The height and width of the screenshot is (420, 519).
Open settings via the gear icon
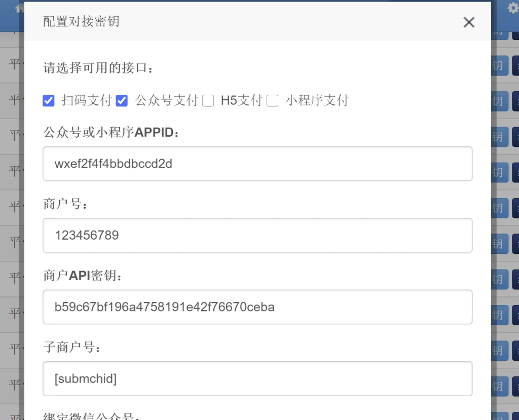513,8
